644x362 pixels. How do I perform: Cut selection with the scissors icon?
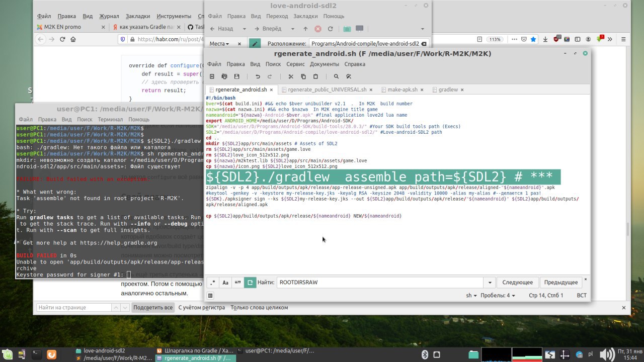(291, 76)
